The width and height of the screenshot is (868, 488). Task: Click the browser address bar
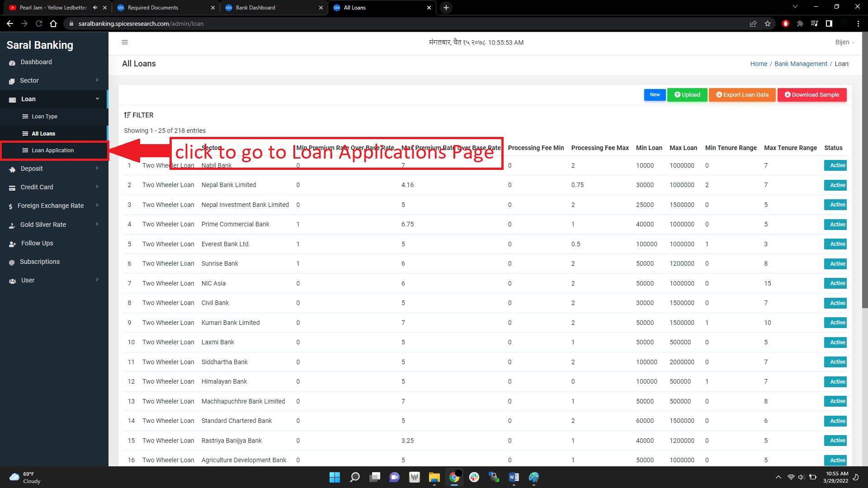[x=407, y=23]
